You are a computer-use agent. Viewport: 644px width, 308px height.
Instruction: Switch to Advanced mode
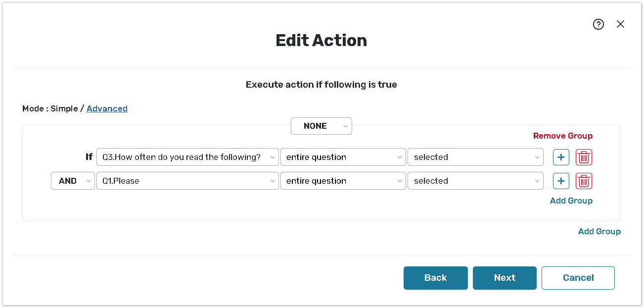(x=107, y=108)
